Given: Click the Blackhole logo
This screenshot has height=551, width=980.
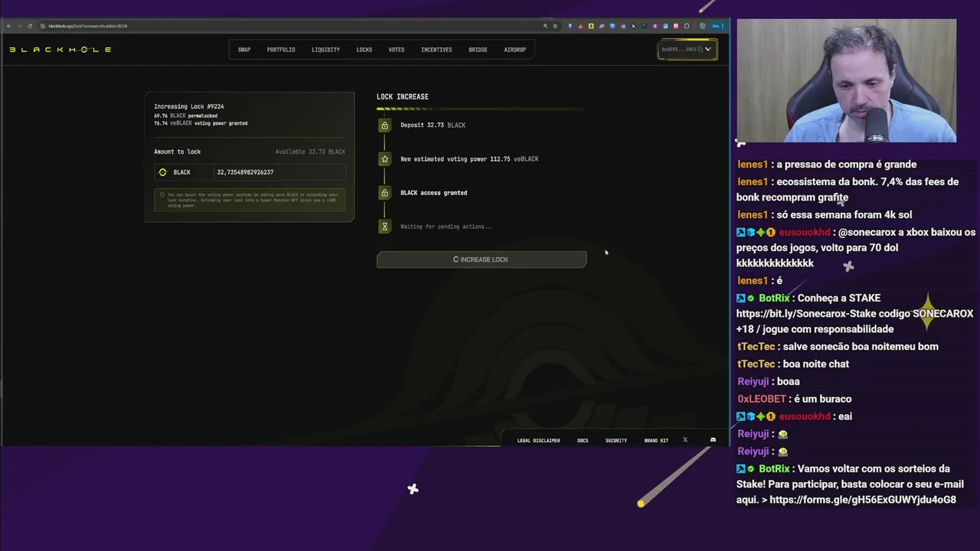Looking at the screenshot, I should coord(60,50).
